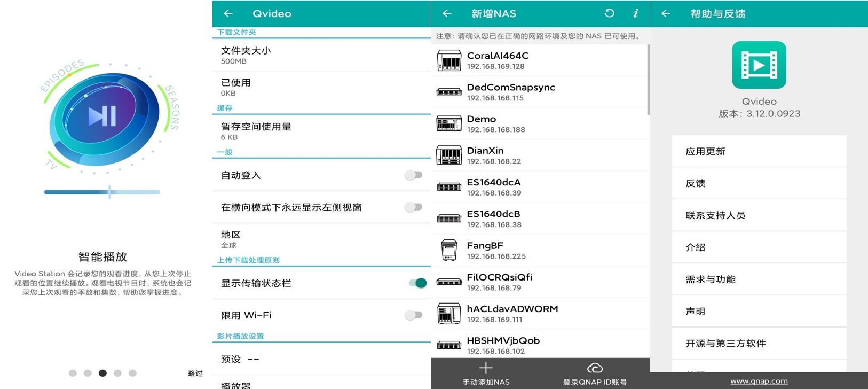Select the Demo NAS name
Viewport: 868px width, 389px height.
pyautogui.click(x=482, y=119)
